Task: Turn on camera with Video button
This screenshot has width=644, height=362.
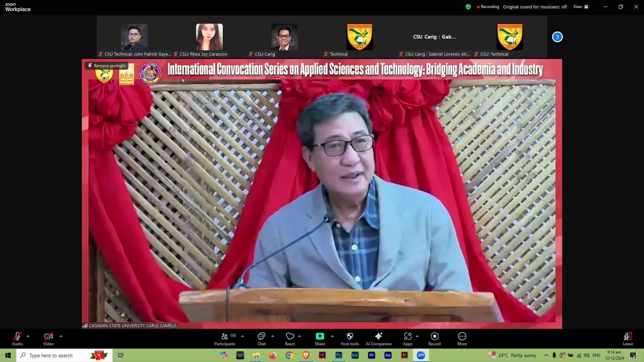Action: (x=48, y=336)
